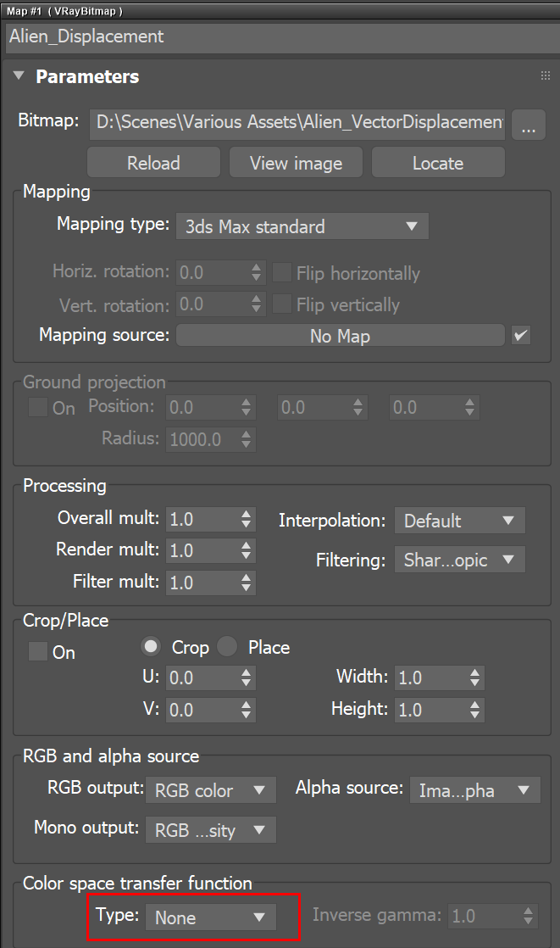
Task: Enable the Flip vertically checkbox
Action: click(x=281, y=304)
